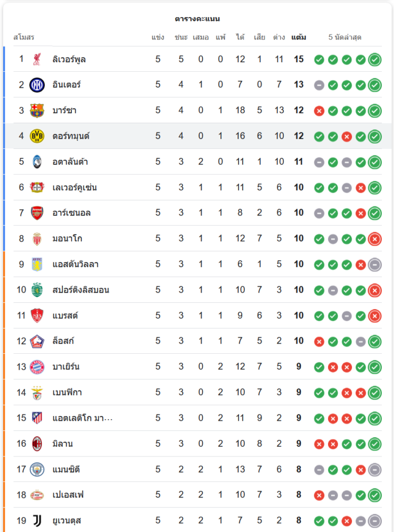Click the Borussia Dortmund BVB logo

[37, 136]
